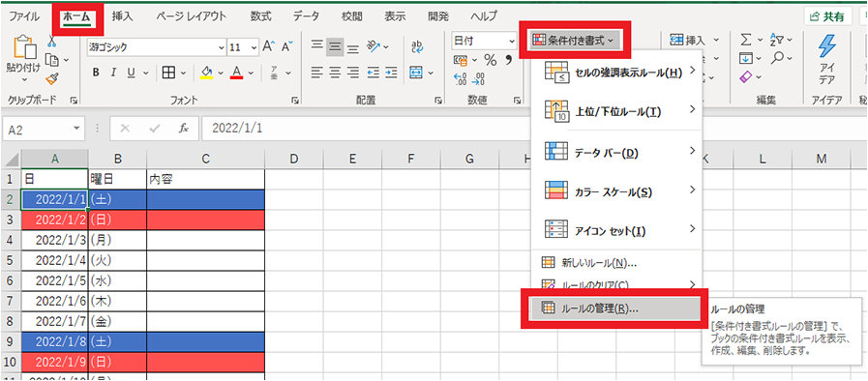The width and height of the screenshot is (868, 381).
Task: Click the Cut scissors icon
Action: coord(52,41)
